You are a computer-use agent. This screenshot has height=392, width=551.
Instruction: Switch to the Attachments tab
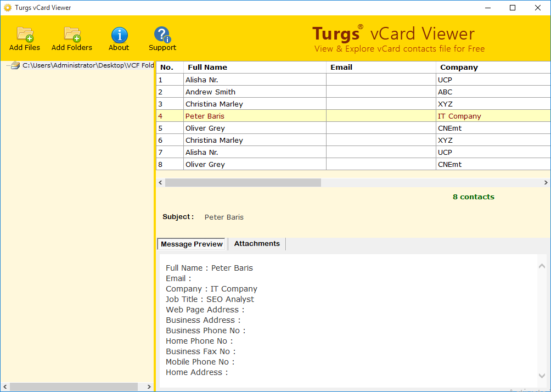[257, 244]
